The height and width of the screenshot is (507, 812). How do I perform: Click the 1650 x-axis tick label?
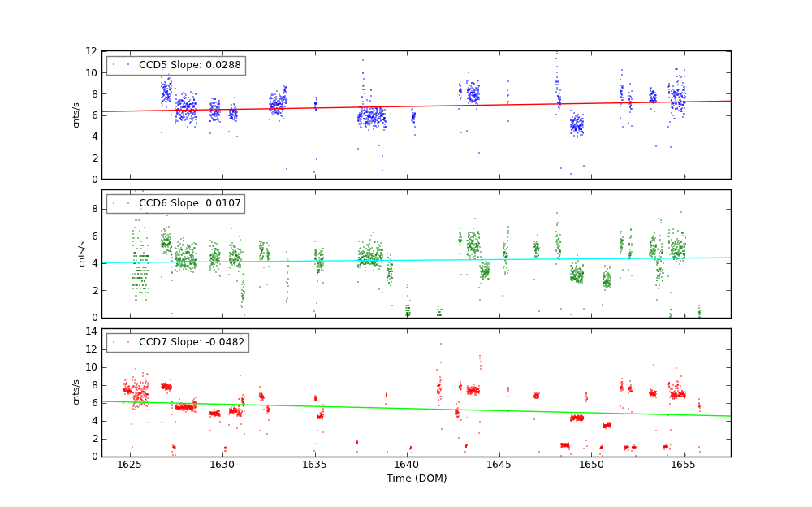coord(591,465)
